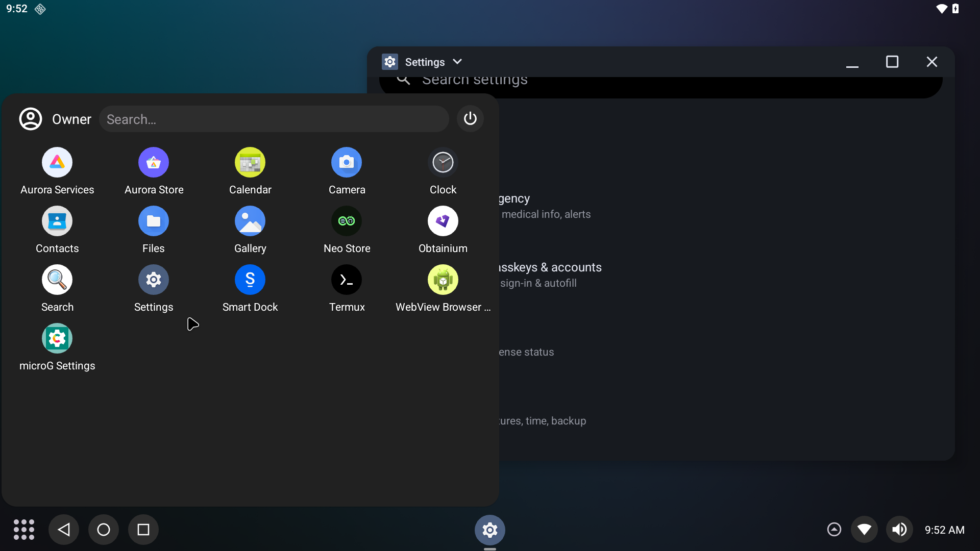
Task: Expand the Settings window title dropdown
Action: tap(457, 62)
